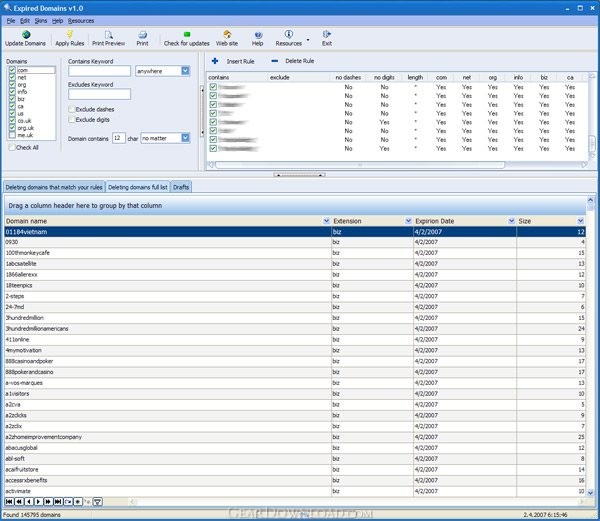The height and width of the screenshot is (521, 600).
Task: Click the Help toolbar icon
Action: [x=258, y=35]
